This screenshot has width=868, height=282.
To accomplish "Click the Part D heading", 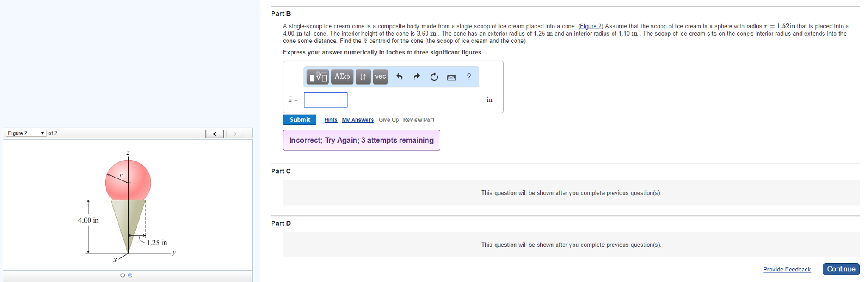I will point(281,223).
